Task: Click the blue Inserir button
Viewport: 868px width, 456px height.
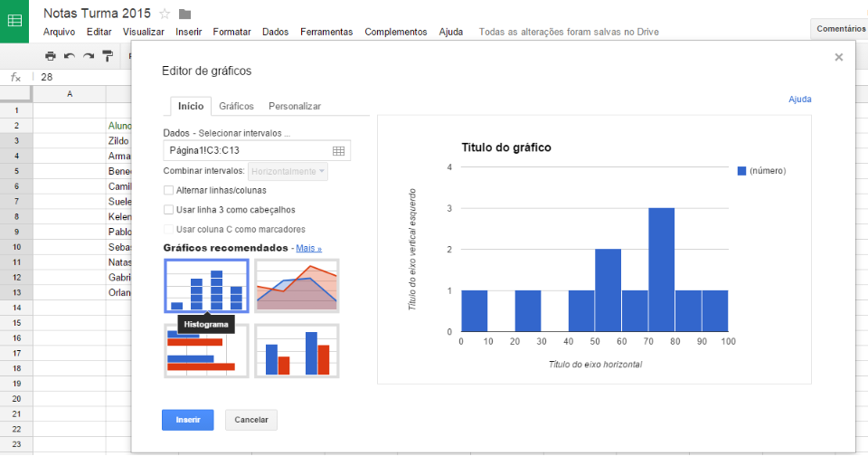Action: click(x=188, y=420)
